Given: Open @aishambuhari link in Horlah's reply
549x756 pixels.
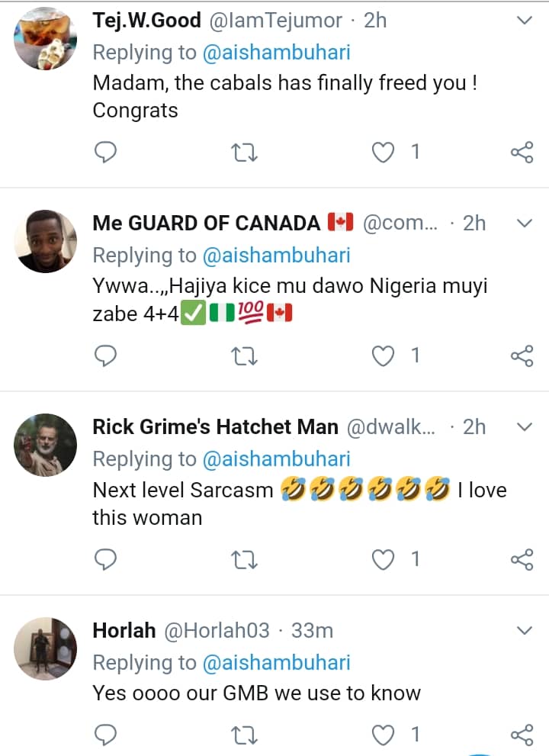Looking at the screenshot, I should pyautogui.click(x=276, y=663).
